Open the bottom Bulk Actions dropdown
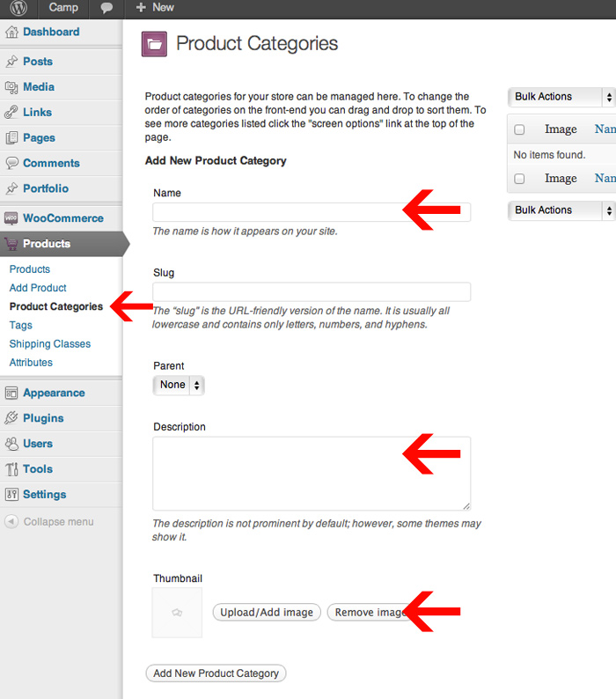616x699 pixels. (x=561, y=210)
